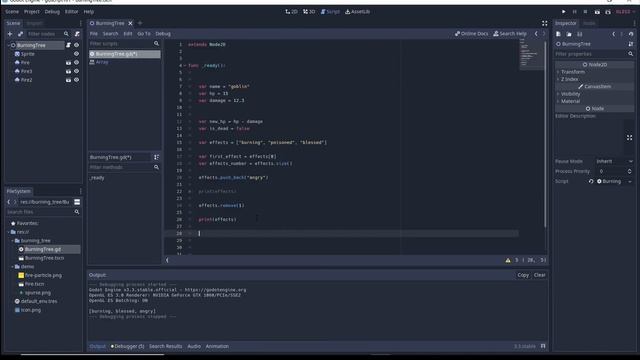This screenshot has height=360, width=640.
Task: Collapse the burning_tree folder
Action: 13,241
